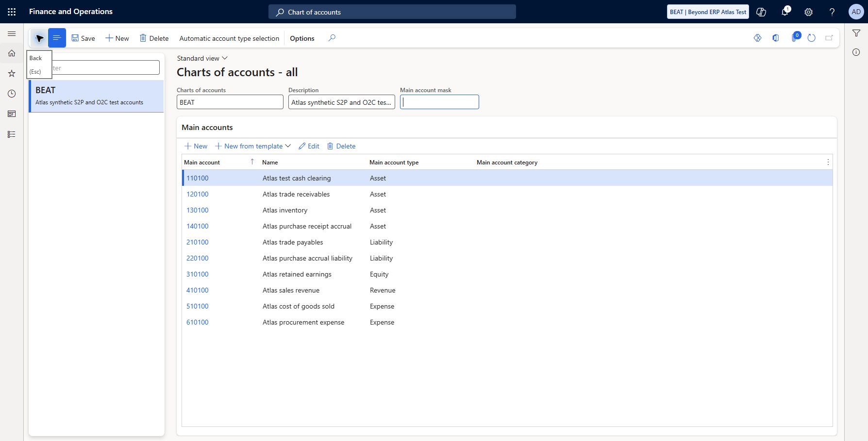This screenshot has height=441, width=868.
Task: Open in Microsoft Office icon
Action: click(x=776, y=38)
